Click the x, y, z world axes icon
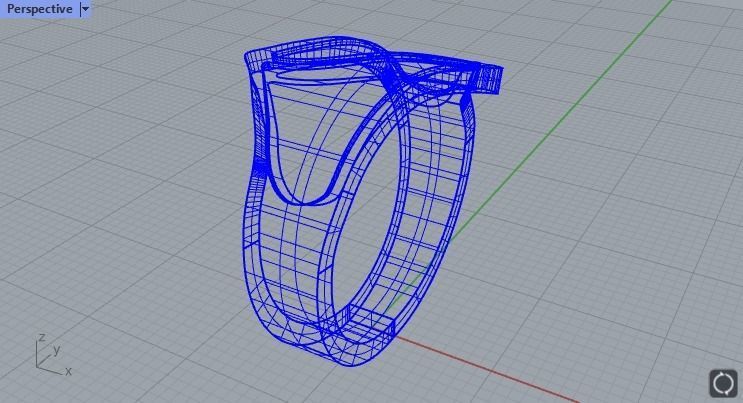This screenshot has height=403, width=743. 54,354
